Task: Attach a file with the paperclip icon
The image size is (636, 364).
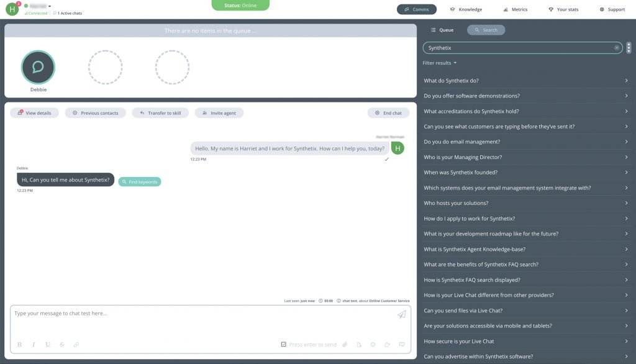Action: click(x=345, y=345)
